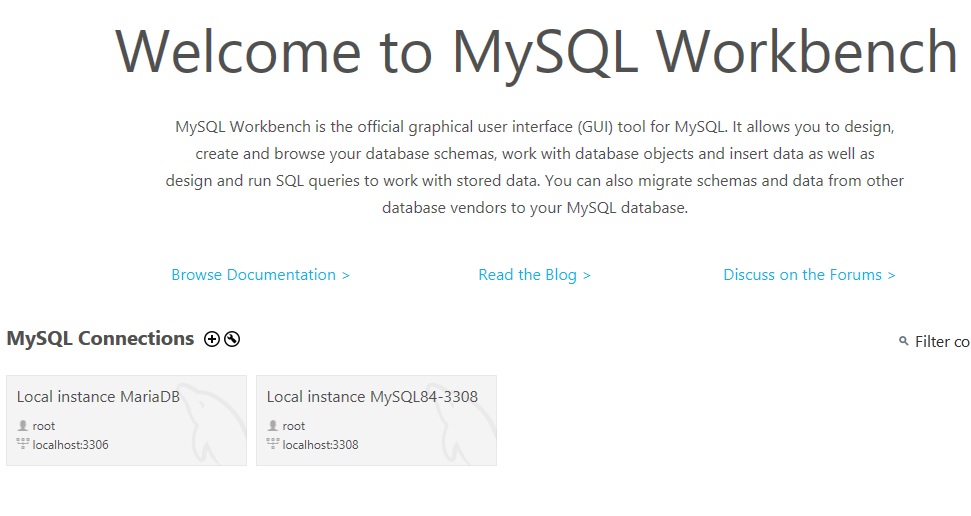Screen dimensions: 971x516
Task: Click localhost:3308 text on MySQL84 tile
Action: 320,445
